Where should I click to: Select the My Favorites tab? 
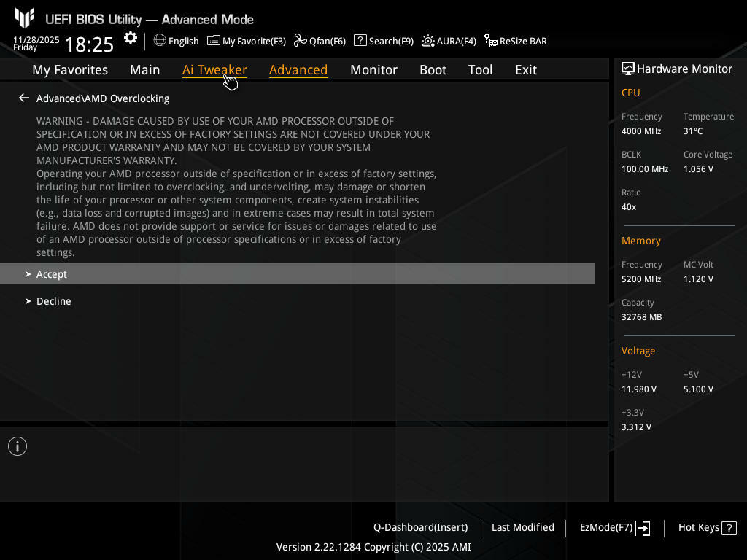point(70,70)
